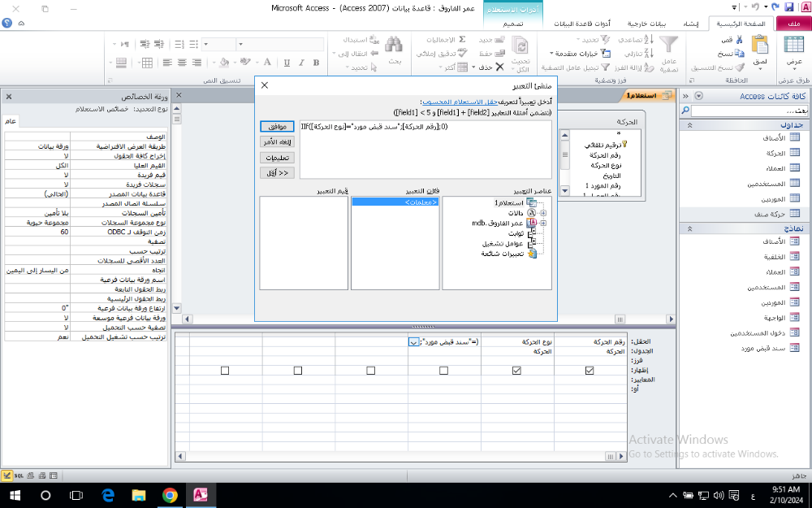Toggle show checkbox in sixth grid column
The width and height of the screenshot is (812, 508).
click(225, 371)
